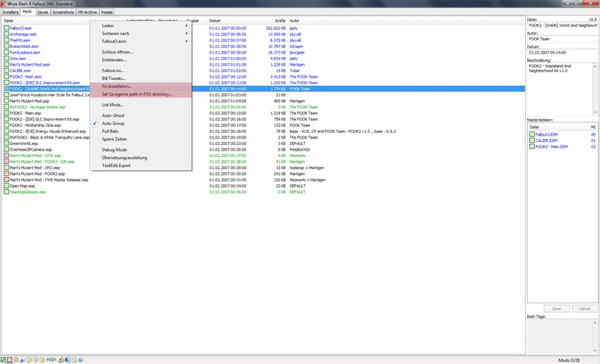Expand the Laden submenu arrow
The height and width of the screenshot is (364, 600).
(186, 26)
